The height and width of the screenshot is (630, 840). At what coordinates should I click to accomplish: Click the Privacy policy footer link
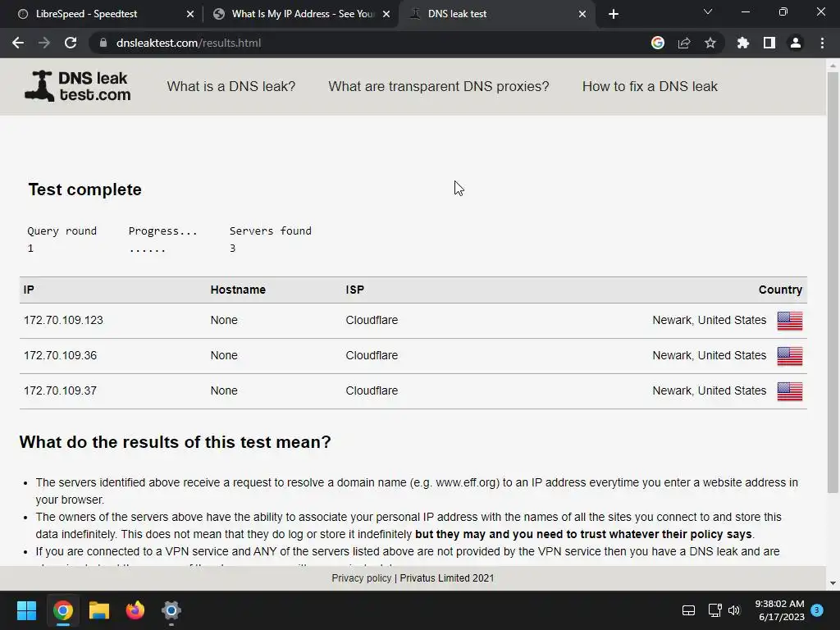pyautogui.click(x=362, y=578)
